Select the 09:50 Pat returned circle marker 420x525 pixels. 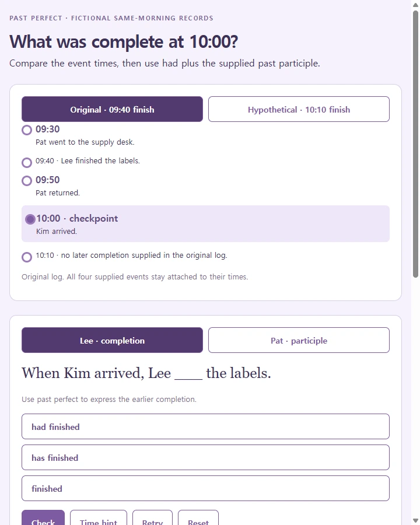click(27, 181)
